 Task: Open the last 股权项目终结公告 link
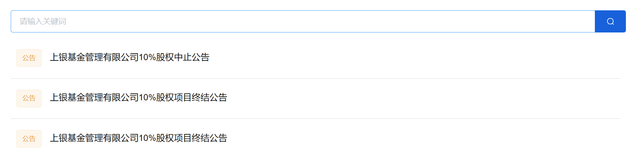pos(139,138)
